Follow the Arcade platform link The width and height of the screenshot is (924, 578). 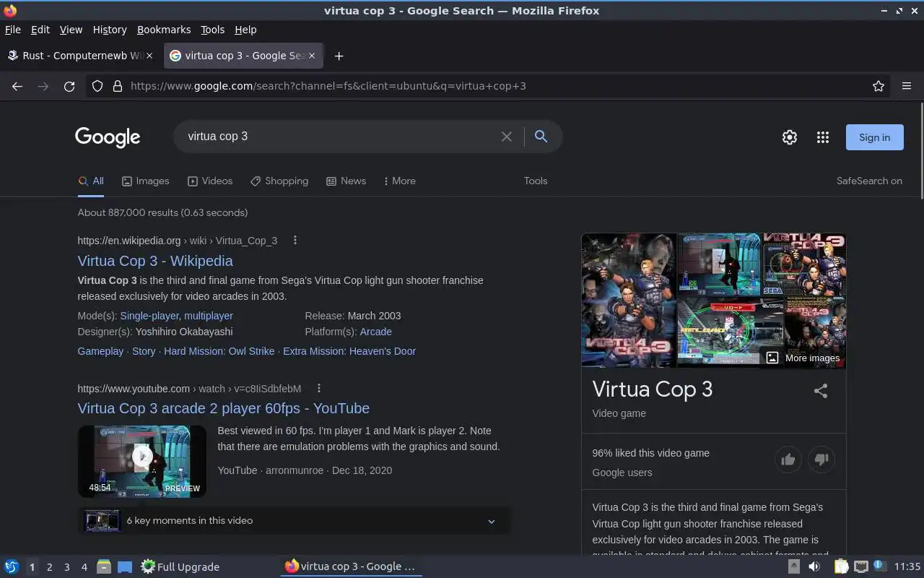[376, 332]
